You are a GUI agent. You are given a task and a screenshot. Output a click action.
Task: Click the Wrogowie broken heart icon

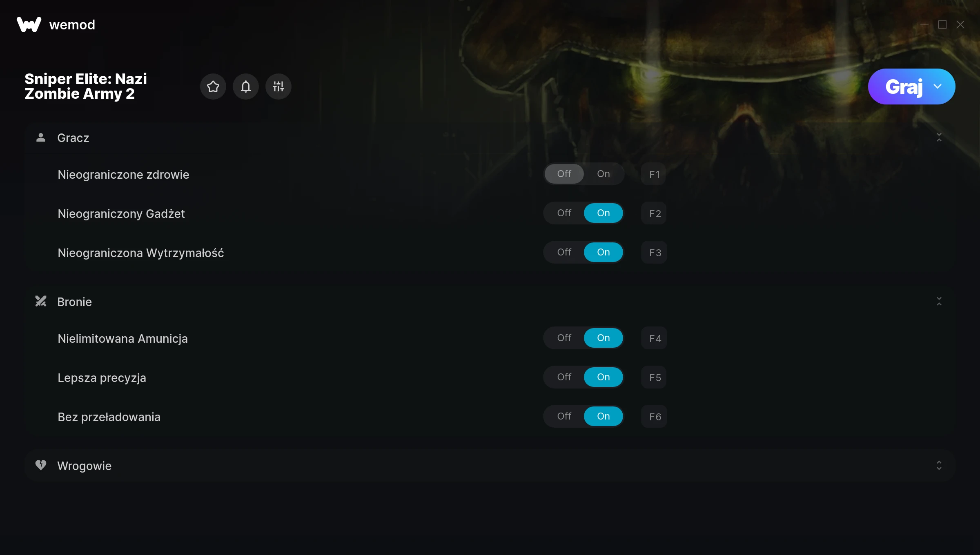pyautogui.click(x=41, y=466)
